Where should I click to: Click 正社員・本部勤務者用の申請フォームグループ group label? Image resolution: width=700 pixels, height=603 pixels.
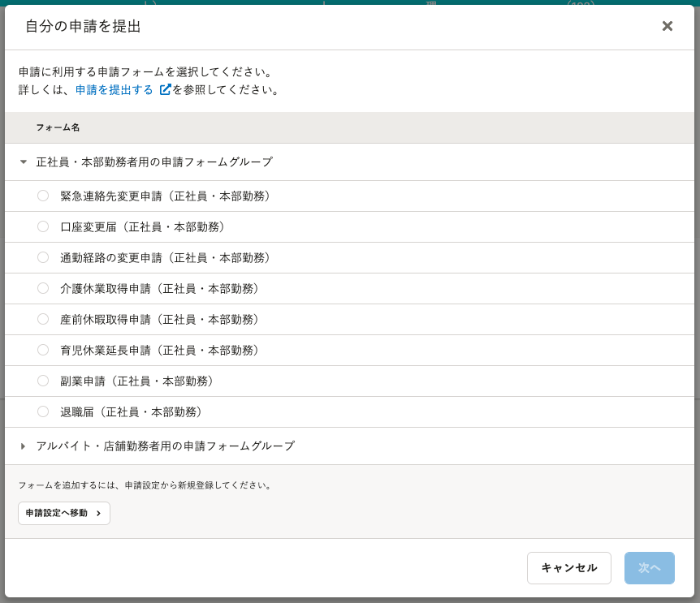(154, 162)
